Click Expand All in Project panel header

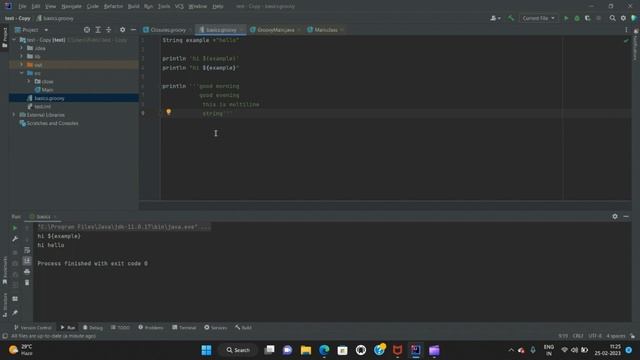(x=98, y=30)
